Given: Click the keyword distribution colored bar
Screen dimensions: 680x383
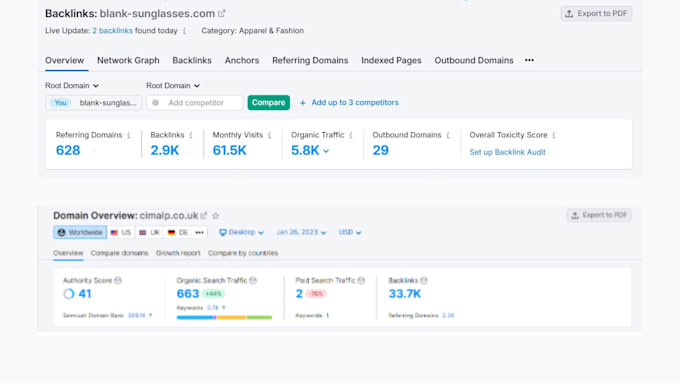Looking at the screenshot, I should pos(224,318).
